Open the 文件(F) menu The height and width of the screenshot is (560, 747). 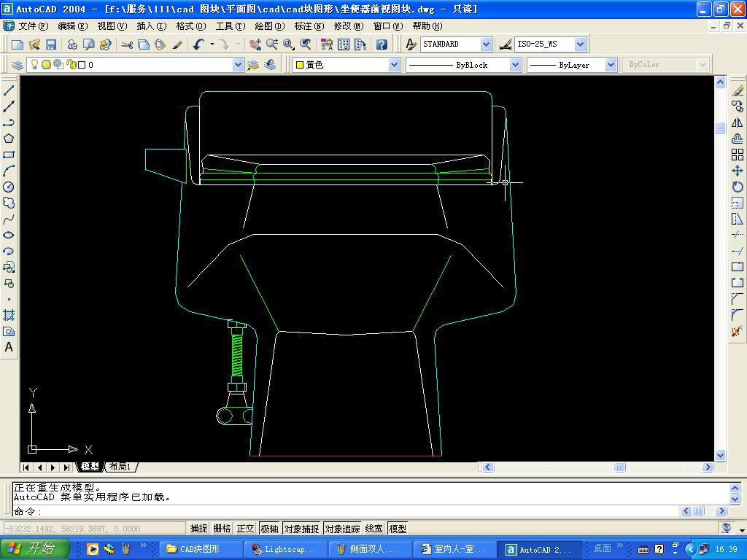32,26
